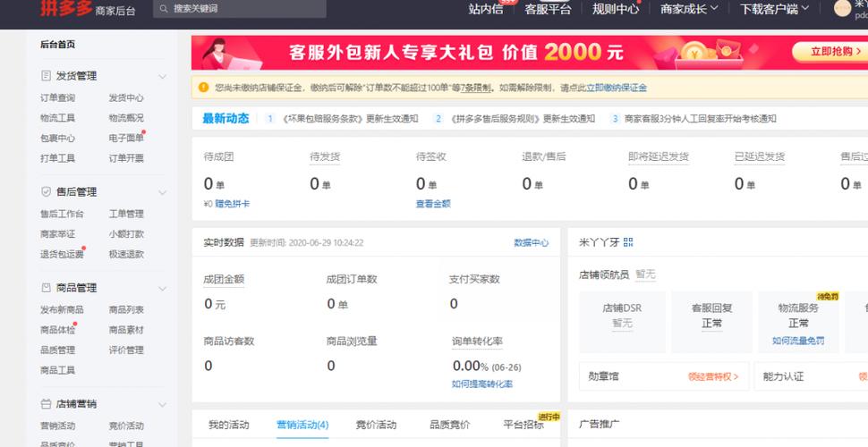This screenshot has height=447, width=868.
Task: Open 发货中心 in sidebar
Action: pyautogui.click(x=126, y=98)
